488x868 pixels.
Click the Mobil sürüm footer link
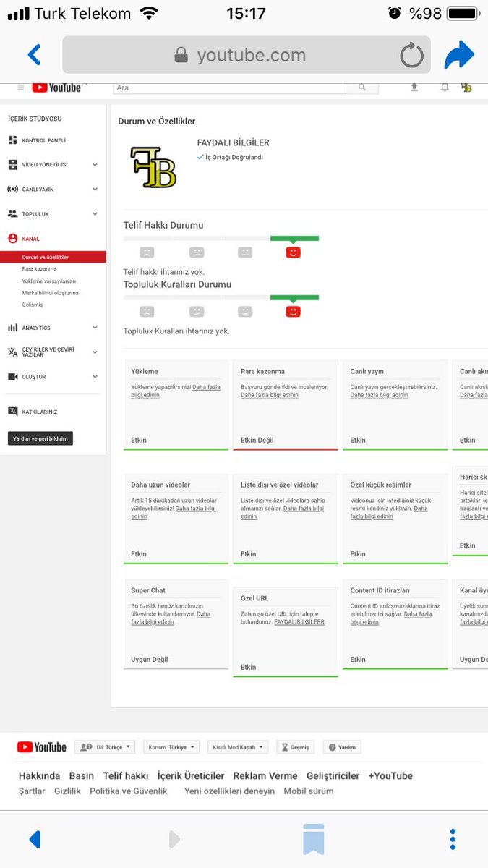(x=309, y=791)
